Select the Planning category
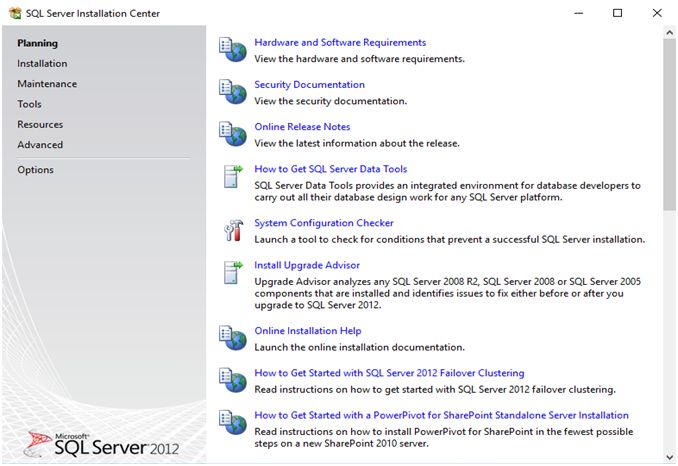Viewport: 678px width, 466px height. pyautogui.click(x=38, y=43)
